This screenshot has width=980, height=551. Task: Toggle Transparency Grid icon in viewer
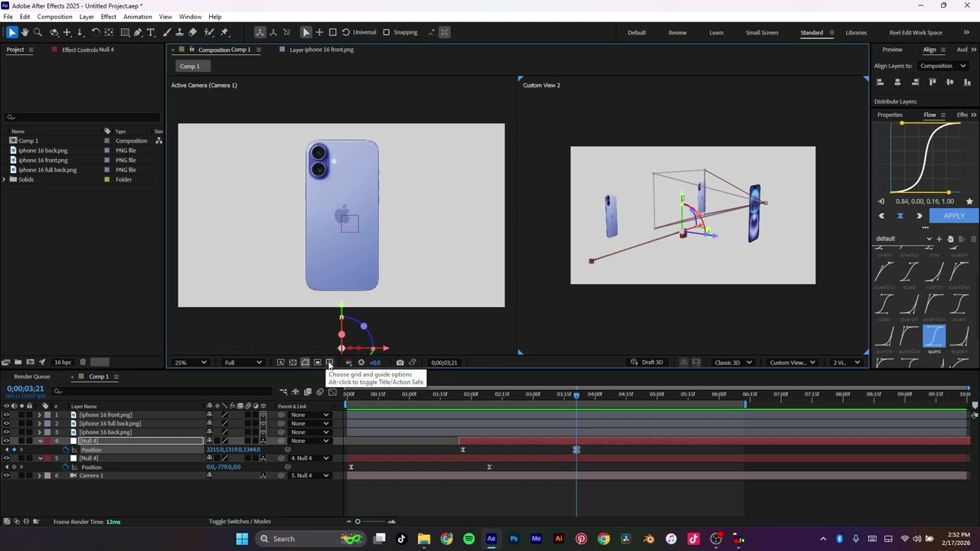point(292,363)
